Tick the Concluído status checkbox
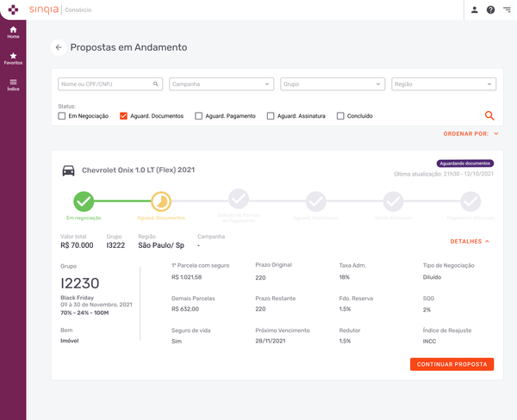Viewport: 517px width, 420px height. (340, 116)
